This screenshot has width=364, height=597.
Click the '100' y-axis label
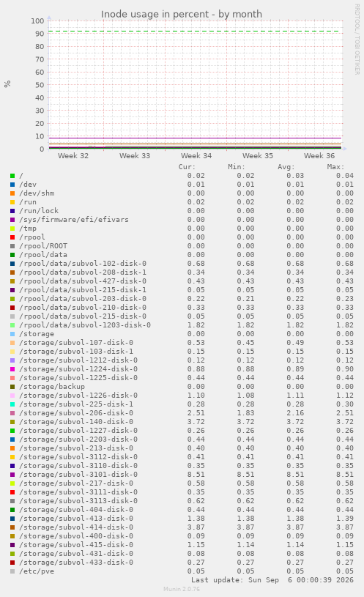coord(37,21)
